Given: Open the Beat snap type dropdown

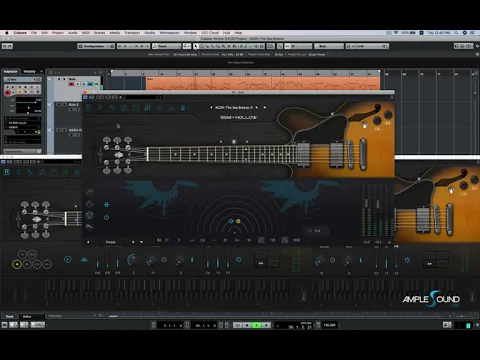Looking at the screenshot, I should click(x=329, y=46).
